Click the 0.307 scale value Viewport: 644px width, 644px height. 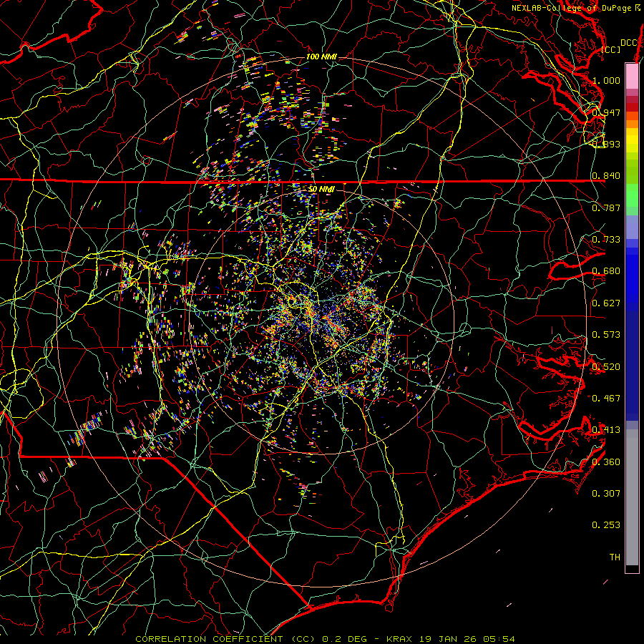[606, 494]
